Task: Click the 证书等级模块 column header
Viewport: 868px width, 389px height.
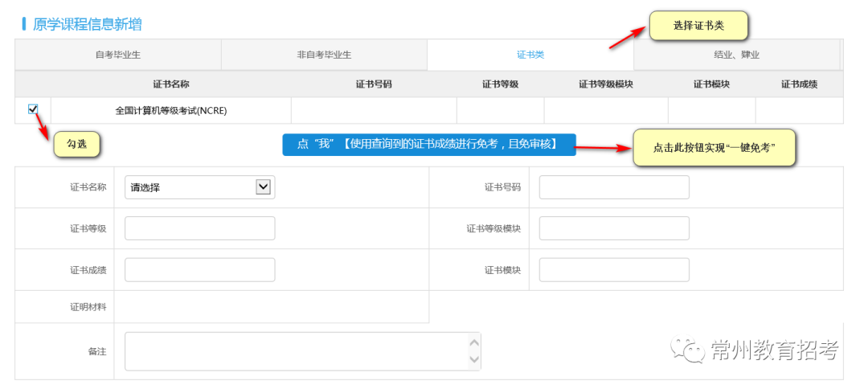Action: (606, 84)
